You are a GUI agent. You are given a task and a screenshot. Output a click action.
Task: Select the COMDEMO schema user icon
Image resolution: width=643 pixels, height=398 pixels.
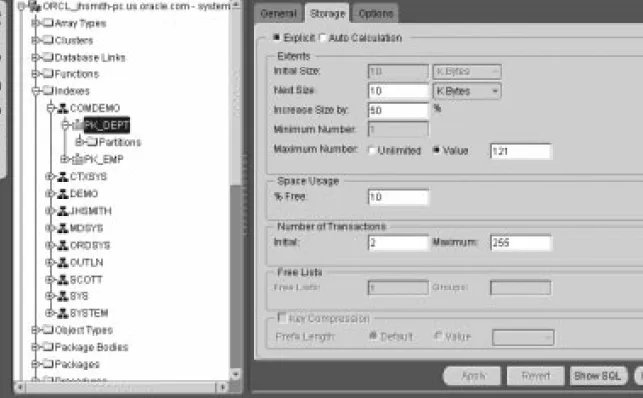point(63,108)
